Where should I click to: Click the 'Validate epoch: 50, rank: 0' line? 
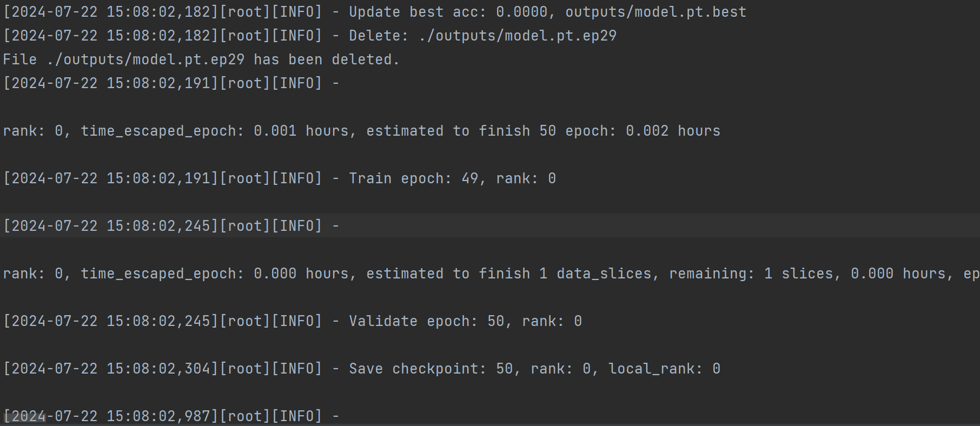tap(465, 321)
